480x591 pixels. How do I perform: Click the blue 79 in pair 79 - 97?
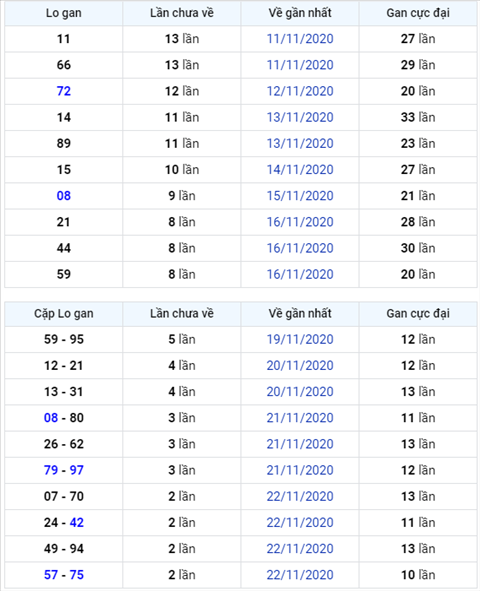tap(51, 470)
